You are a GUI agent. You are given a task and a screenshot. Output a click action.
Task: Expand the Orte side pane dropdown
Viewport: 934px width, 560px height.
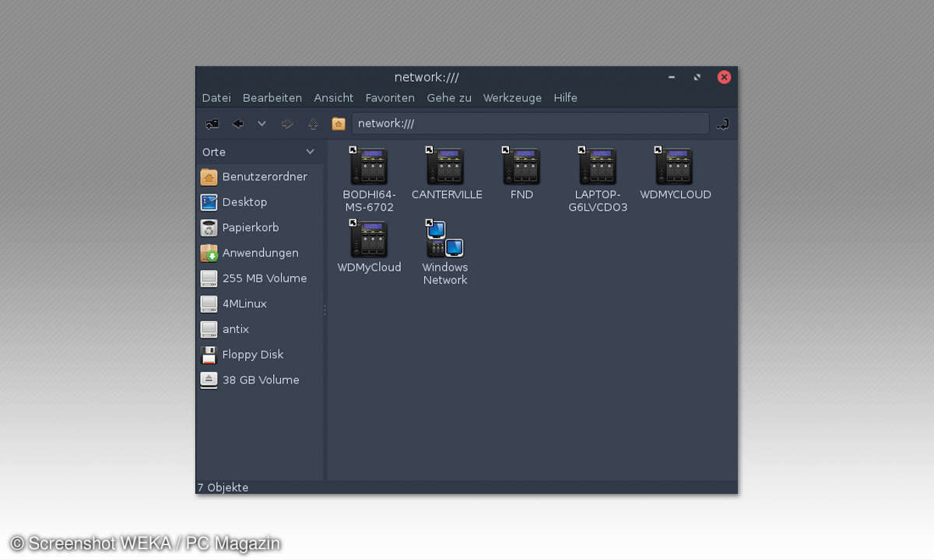pos(311,152)
